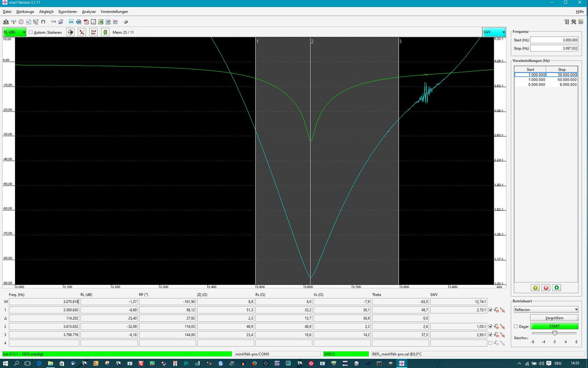Click the taskbar clock showing 14:33
588x368 pixels.
click(x=575, y=363)
